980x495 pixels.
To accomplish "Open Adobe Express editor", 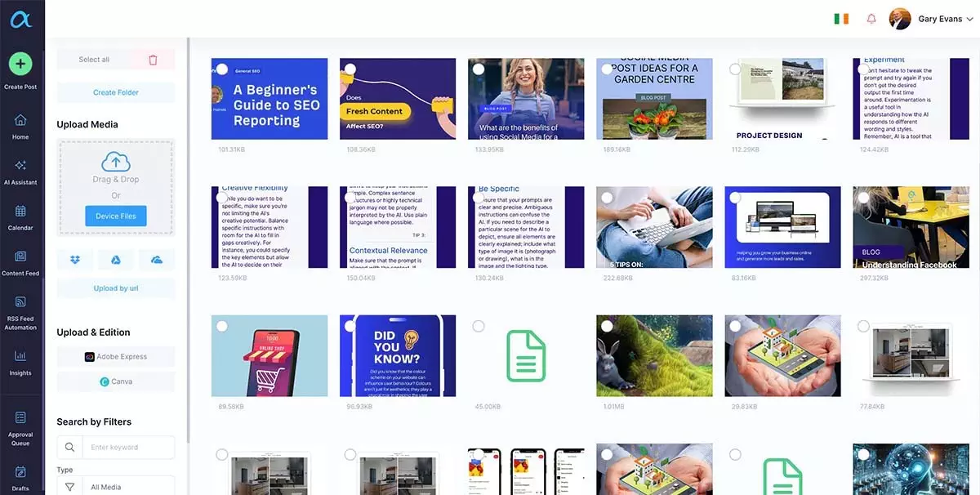I will coord(116,357).
